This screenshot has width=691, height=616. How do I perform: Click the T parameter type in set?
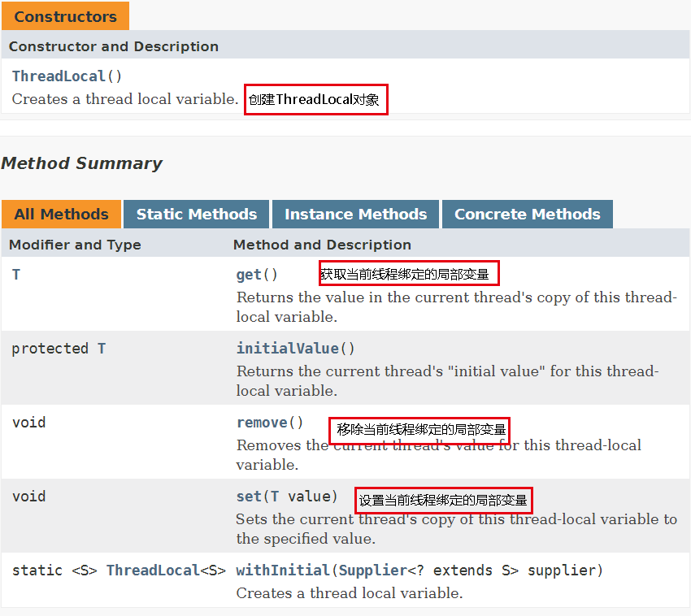click(x=274, y=497)
